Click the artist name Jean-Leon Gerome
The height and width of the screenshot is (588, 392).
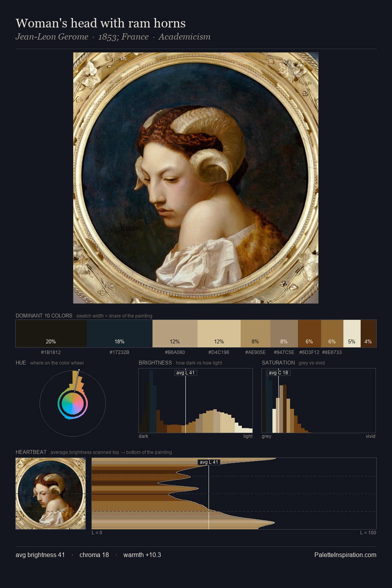pos(52,37)
